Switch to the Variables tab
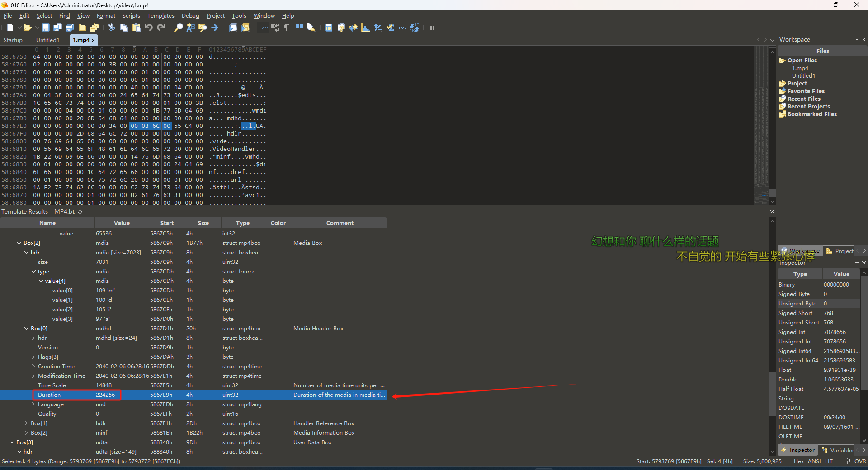The width and height of the screenshot is (868, 470). click(x=839, y=450)
